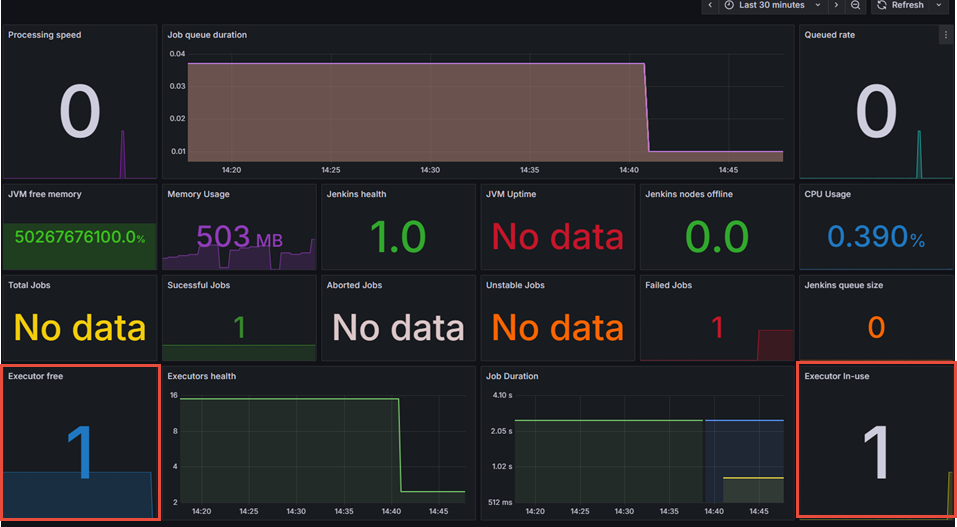The height and width of the screenshot is (527, 957).
Task: Click the CPU Usage percentage value
Action: 876,237
